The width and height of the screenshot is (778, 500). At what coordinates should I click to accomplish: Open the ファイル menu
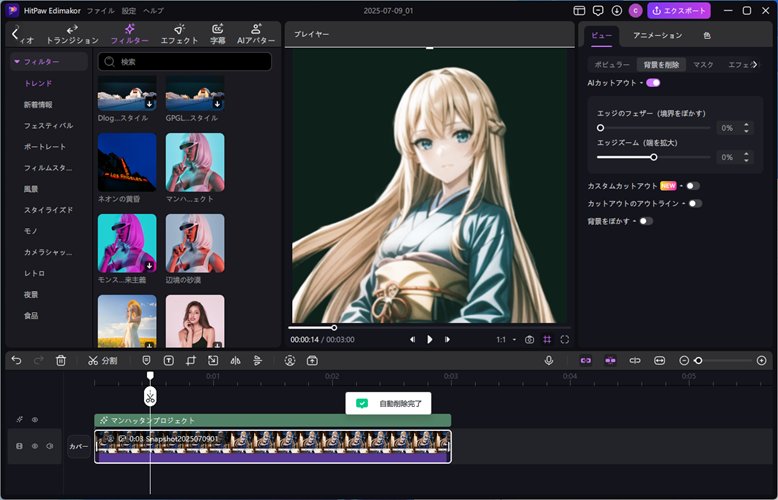101,10
